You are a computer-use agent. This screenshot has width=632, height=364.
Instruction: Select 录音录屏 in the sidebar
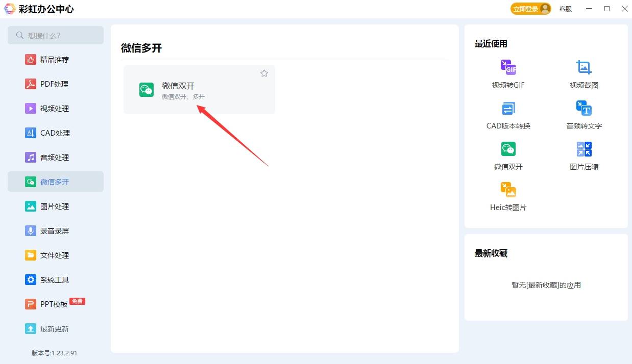[x=55, y=231]
